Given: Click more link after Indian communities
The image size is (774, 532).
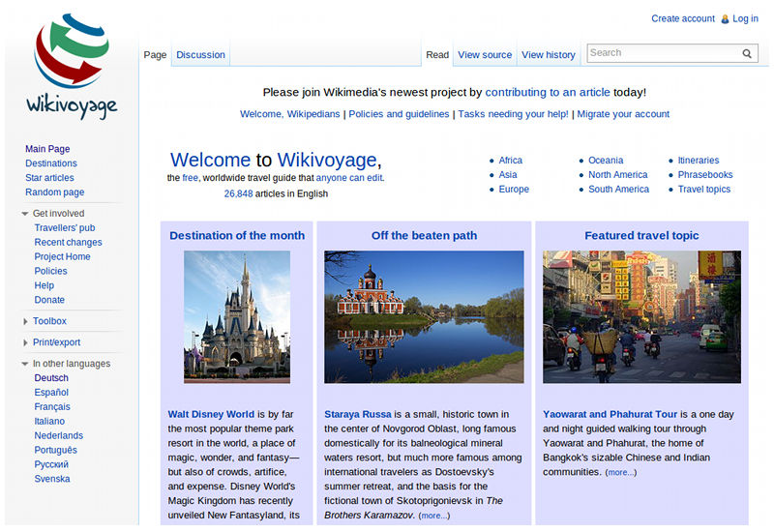Looking at the screenshot, I should pyautogui.click(x=621, y=473).
